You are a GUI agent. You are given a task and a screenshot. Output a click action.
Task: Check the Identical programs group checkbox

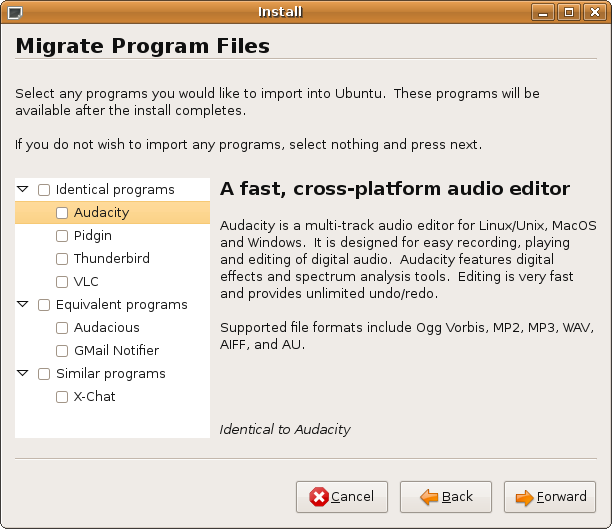pos(43,190)
